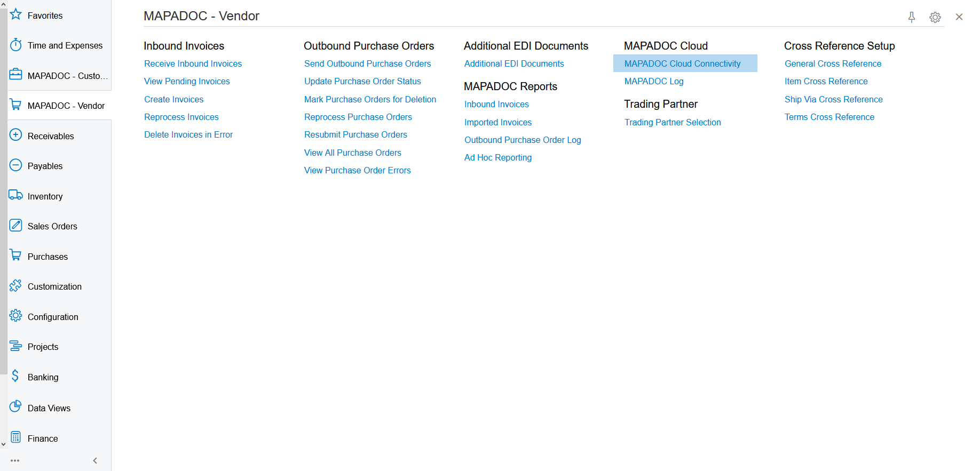Viewport: 980px width, 471px height.
Task: Pin the MAPADOC - Vendor menu panel
Action: coord(912,17)
